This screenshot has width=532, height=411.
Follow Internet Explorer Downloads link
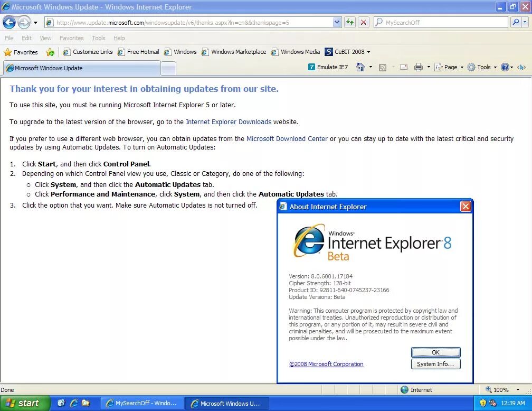coord(229,122)
